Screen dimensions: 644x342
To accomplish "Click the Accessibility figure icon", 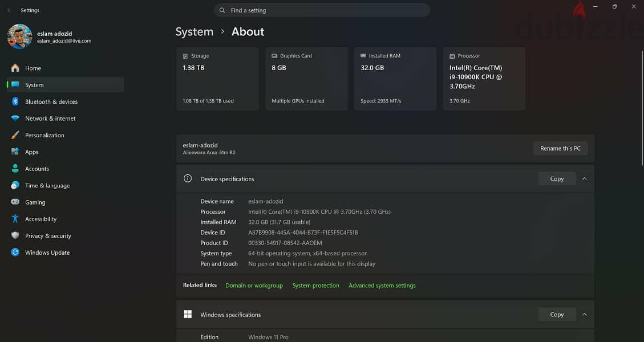I will pyautogui.click(x=15, y=219).
